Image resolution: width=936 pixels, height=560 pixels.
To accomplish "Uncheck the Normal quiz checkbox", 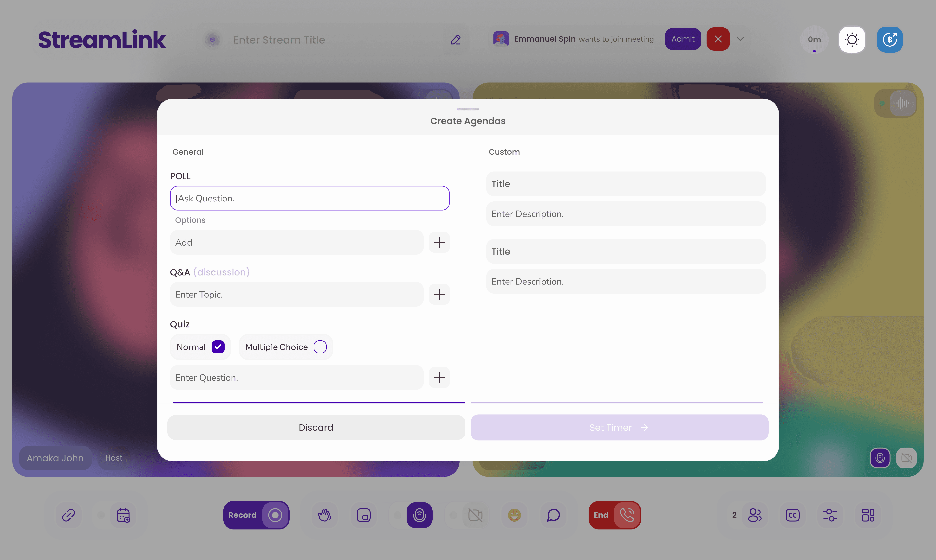I will click(218, 347).
